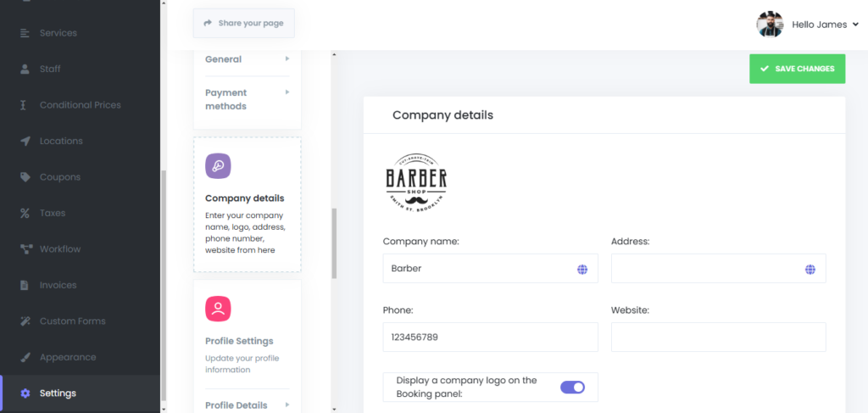Expand the Payment methods submenu
Viewport: 868px width, 413px height.
pyautogui.click(x=247, y=99)
